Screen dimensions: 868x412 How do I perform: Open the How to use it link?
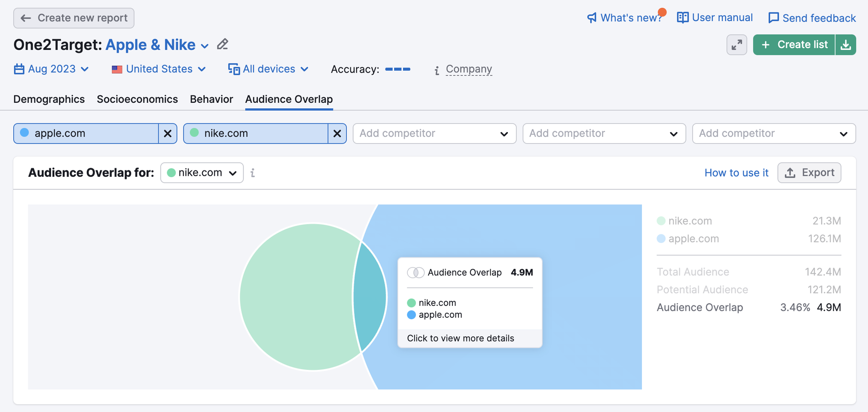point(736,173)
